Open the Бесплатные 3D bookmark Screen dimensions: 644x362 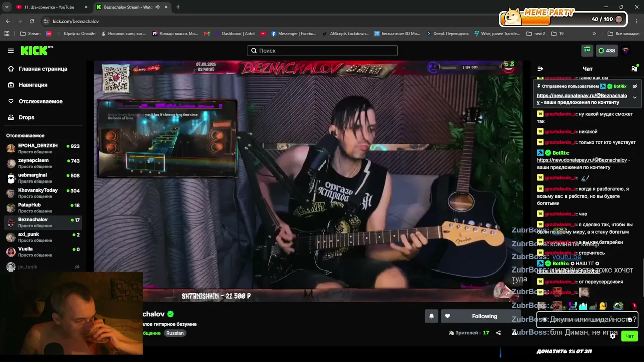pos(397,34)
